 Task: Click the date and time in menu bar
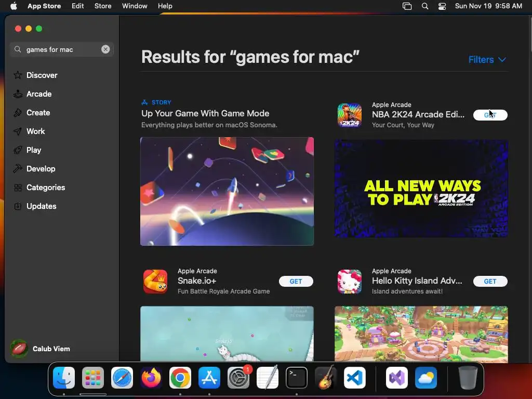tap(488, 6)
